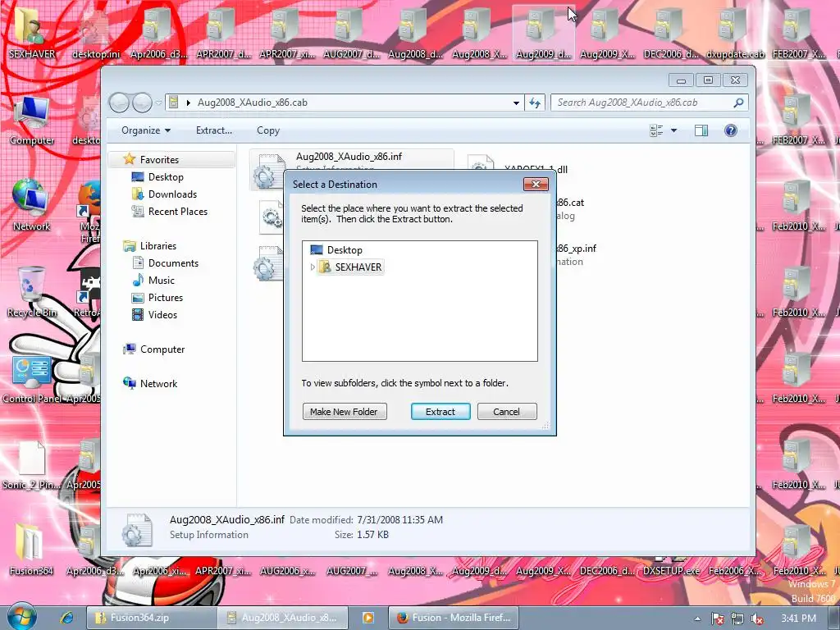Click the address bar refresh button
Image resolution: width=840 pixels, height=630 pixels.
tap(535, 103)
